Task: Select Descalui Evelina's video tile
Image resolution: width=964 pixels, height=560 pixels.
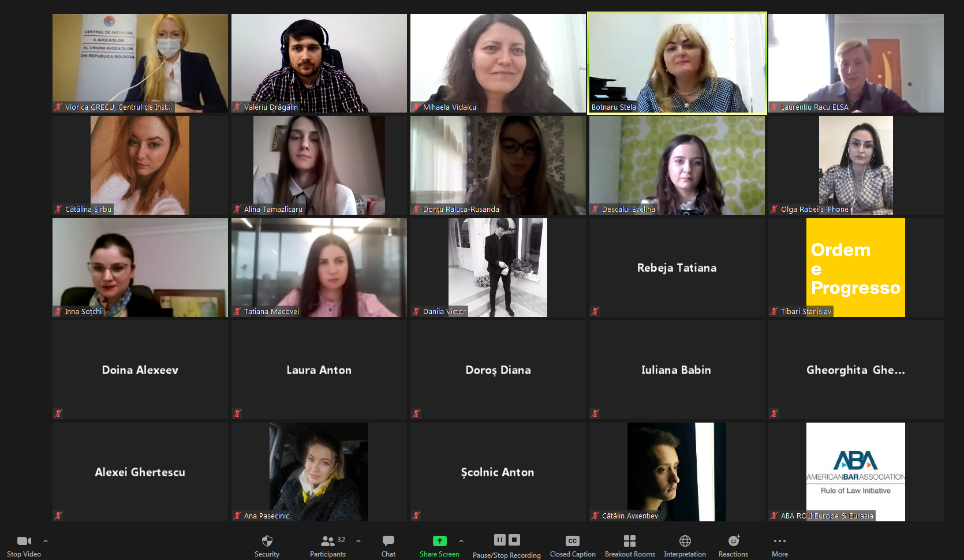Action: click(x=677, y=165)
